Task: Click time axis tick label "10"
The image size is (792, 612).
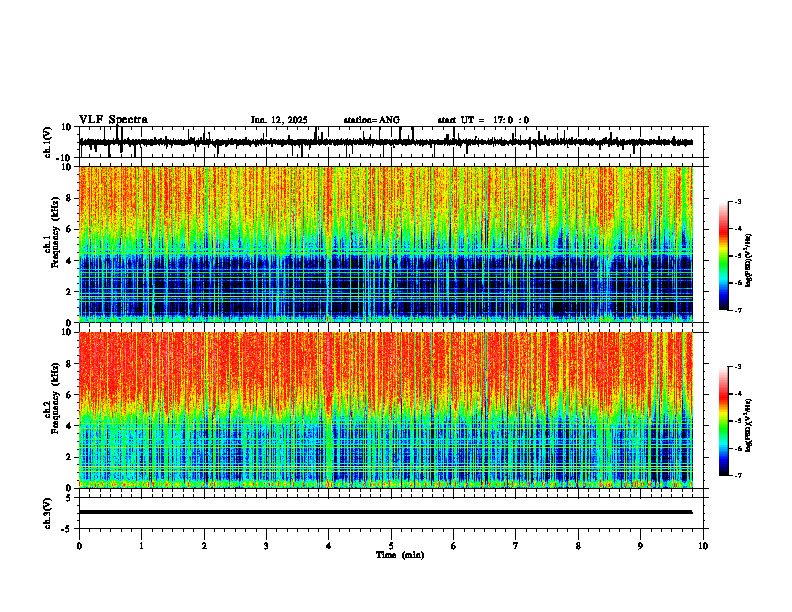Action: [x=703, y=546]
